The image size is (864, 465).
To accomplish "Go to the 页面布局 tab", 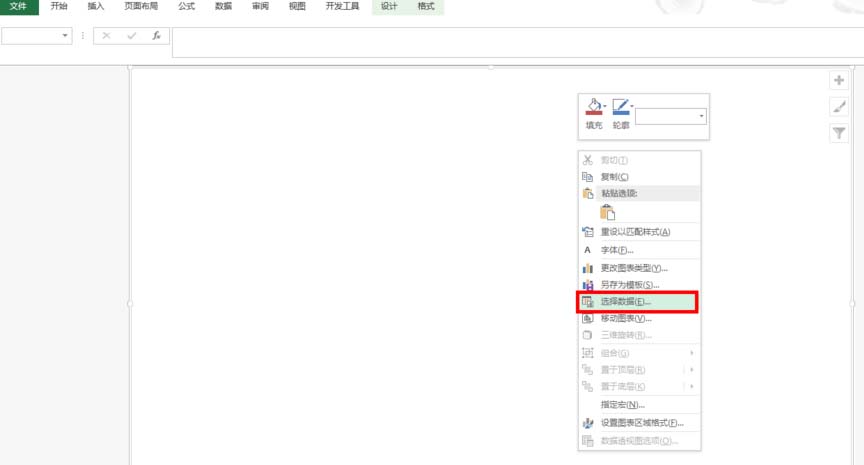I will tap(141, 7).
